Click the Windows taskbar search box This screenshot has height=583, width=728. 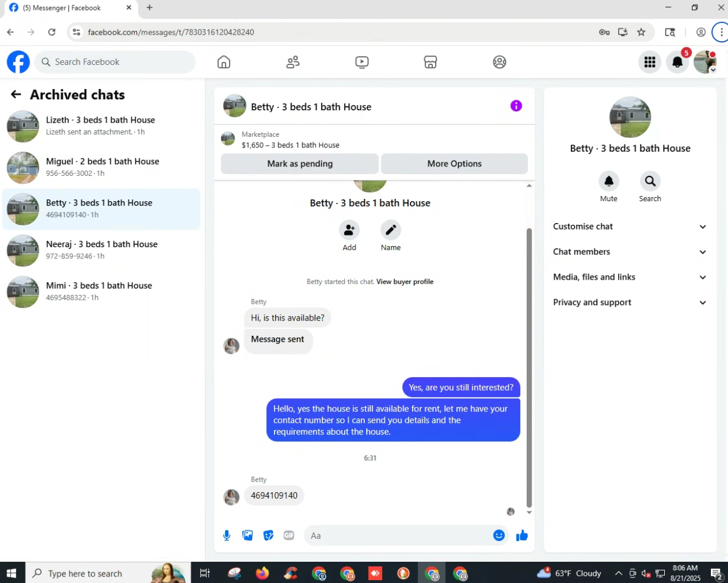(x=108, y=573)
